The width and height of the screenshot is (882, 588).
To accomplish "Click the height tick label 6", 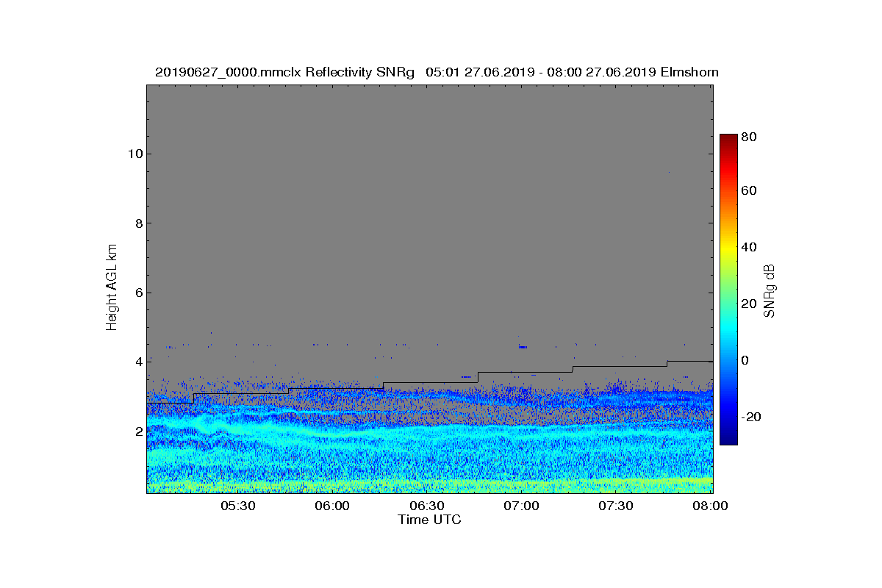I will tap(138, 293).
